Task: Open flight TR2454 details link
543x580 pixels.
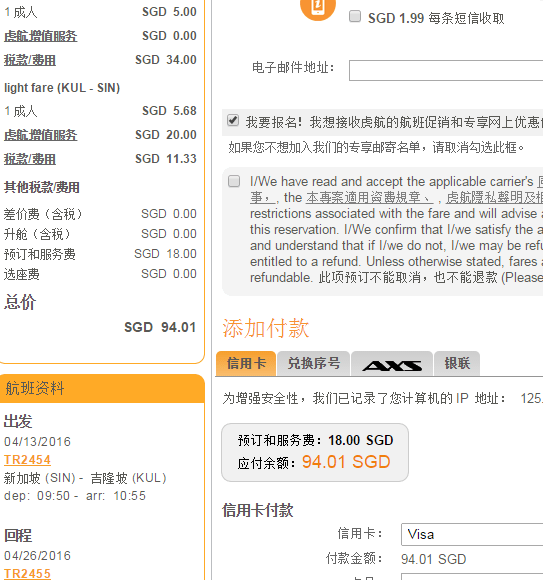Action: (x=27, y=459)
